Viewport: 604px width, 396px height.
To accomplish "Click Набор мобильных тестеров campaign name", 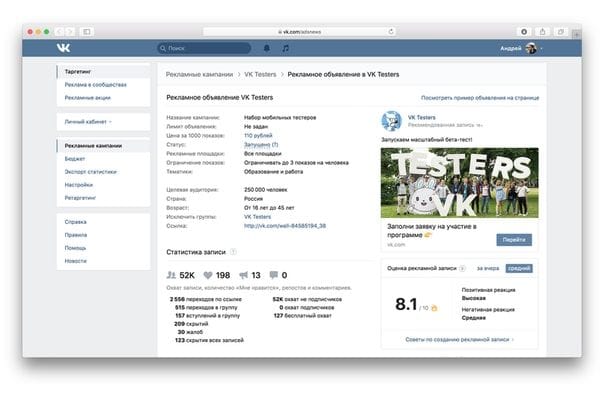I will click(280, 117).
